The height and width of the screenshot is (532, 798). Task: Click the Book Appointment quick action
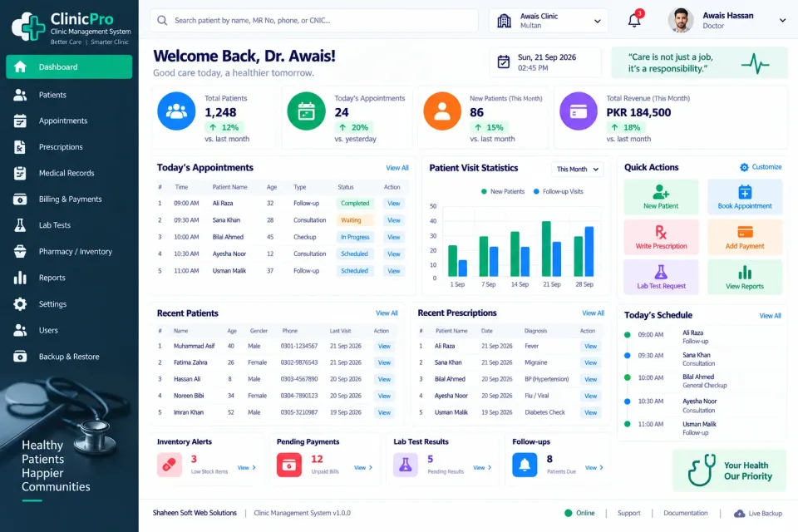point(745,197)
